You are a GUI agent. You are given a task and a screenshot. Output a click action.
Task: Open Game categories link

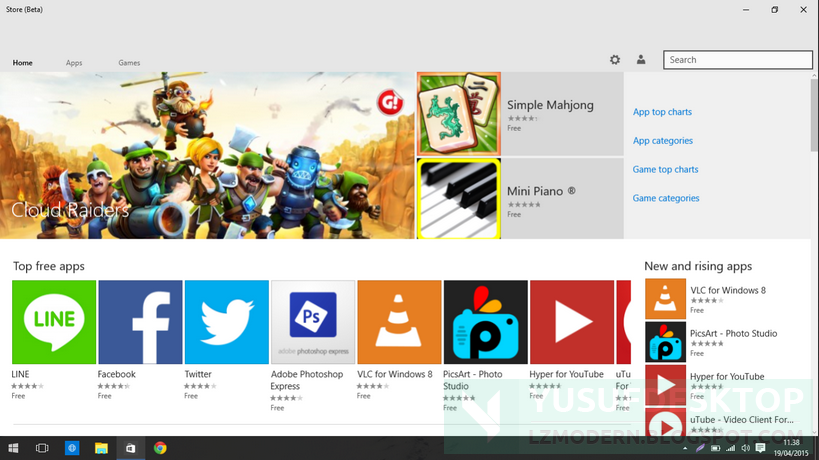coord(666,198)
